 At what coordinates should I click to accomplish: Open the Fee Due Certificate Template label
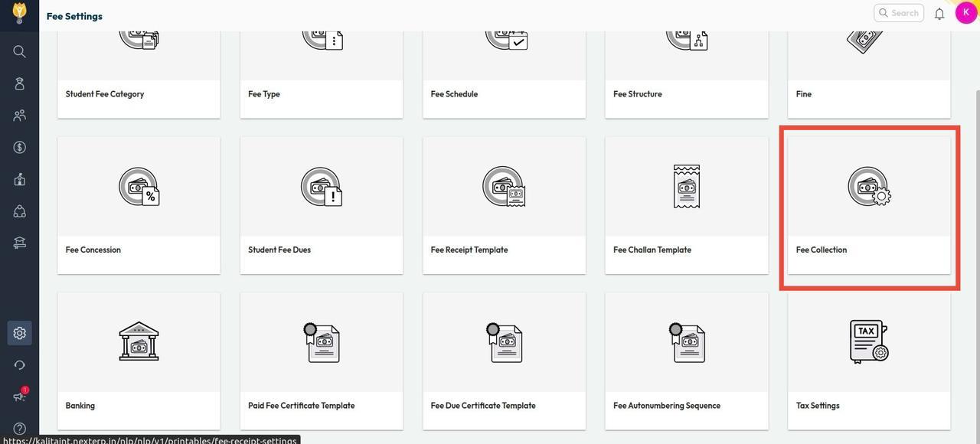[x=483, y=406]
